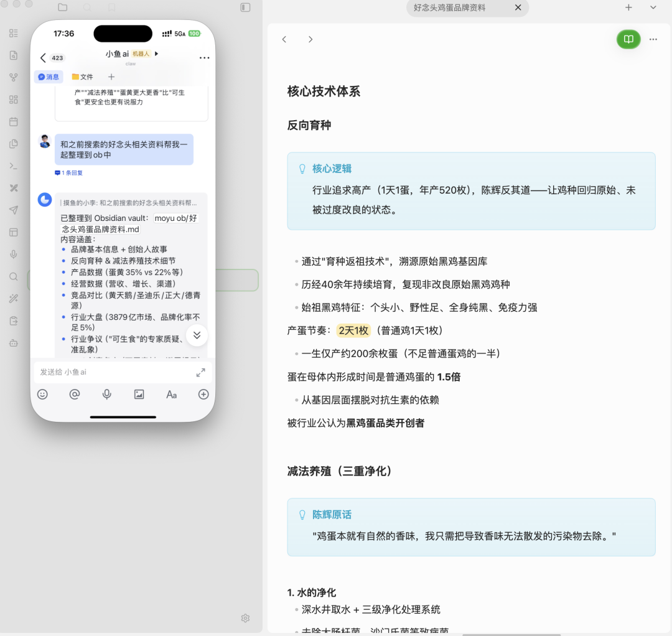Expand the collapsed AI reply with the double-chevron
This screenshot has height=636, width=672.
pos(197,335)
